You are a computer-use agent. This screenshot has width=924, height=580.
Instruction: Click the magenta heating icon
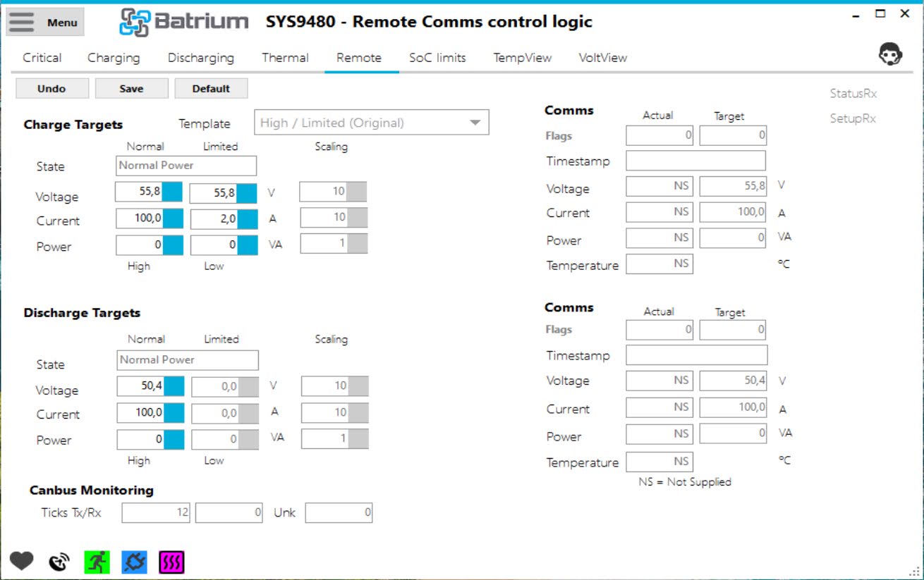point(171,562)
